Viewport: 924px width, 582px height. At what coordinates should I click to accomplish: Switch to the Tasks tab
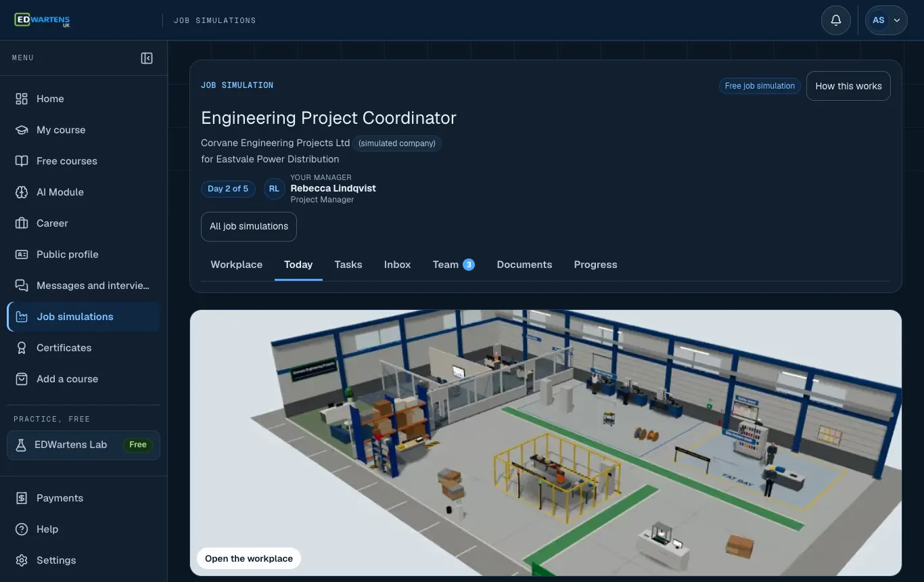(x=348, y=265)
